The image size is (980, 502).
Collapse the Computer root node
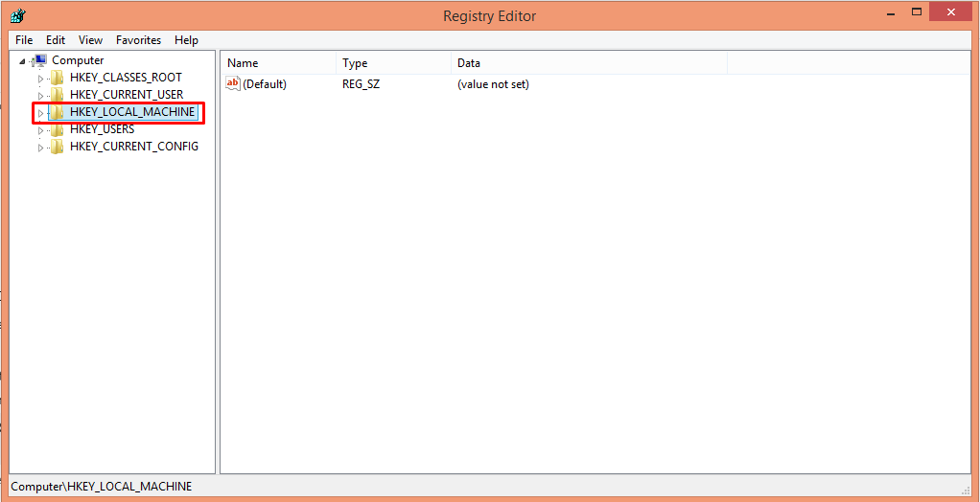22,61
